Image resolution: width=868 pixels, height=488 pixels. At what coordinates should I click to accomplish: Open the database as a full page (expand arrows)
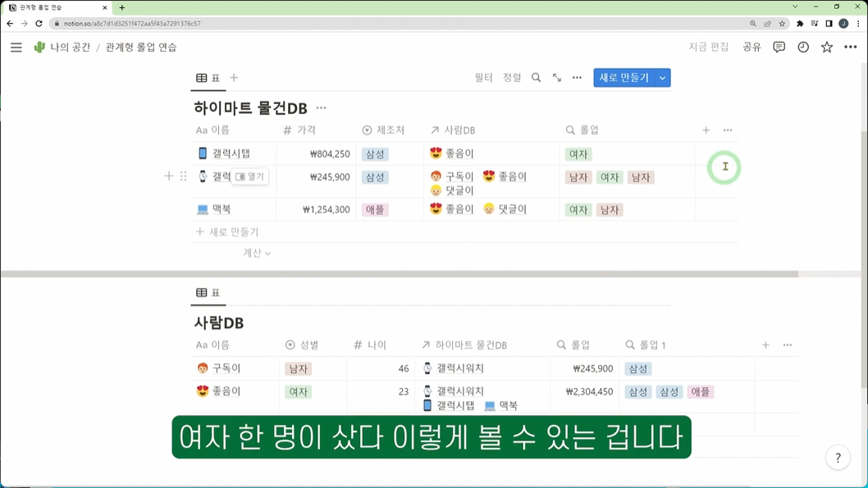click(557, 78)
